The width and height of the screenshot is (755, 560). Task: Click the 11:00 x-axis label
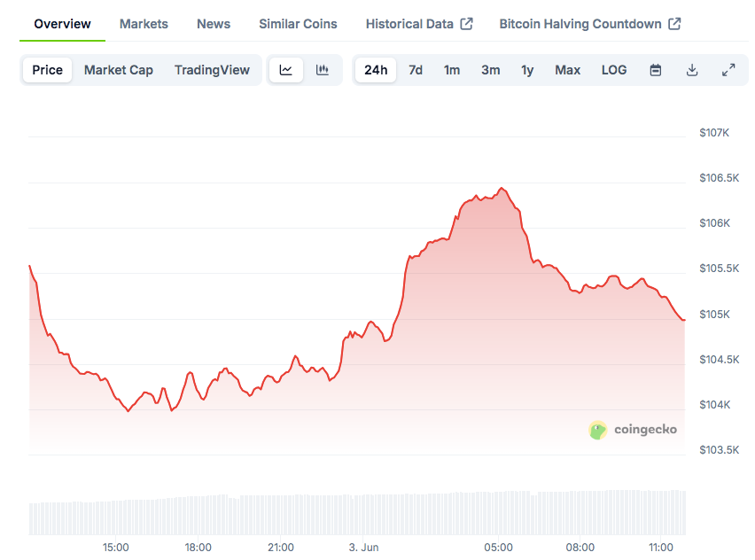tap(661, 548)
